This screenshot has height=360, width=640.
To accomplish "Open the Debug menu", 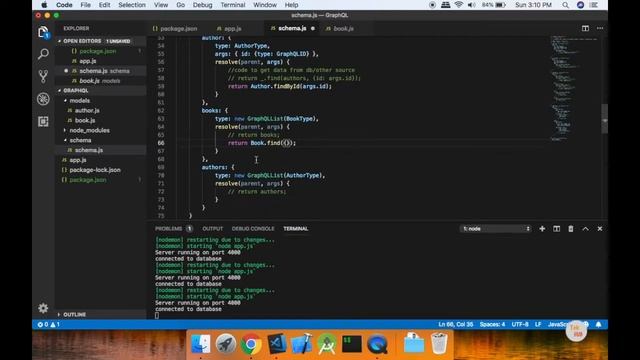I will (202, 5).
